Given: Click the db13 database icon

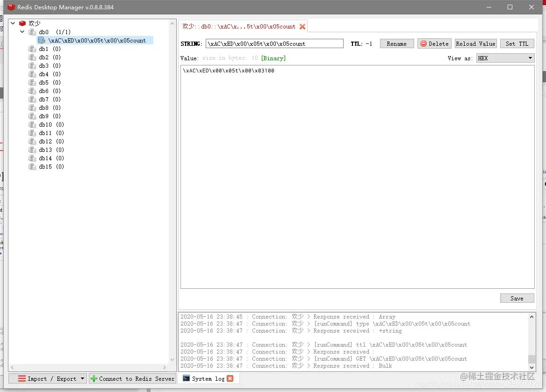Looking at the screenshot, I should [32, 150].
